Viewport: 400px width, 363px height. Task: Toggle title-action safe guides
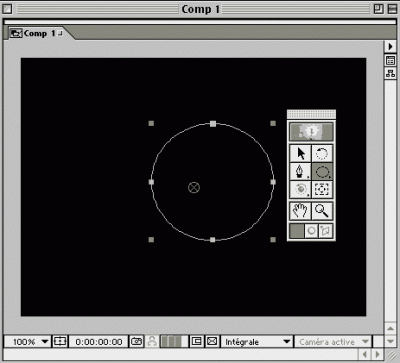60,341
